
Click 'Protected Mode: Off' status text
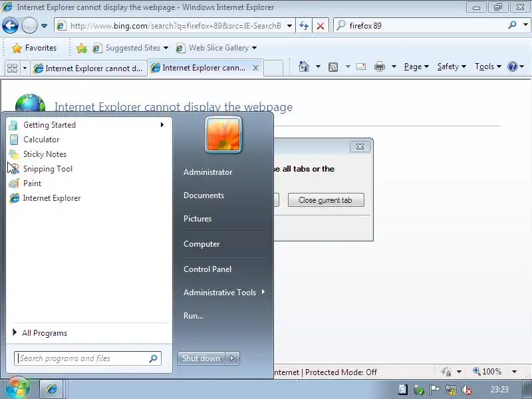(341, 372)
